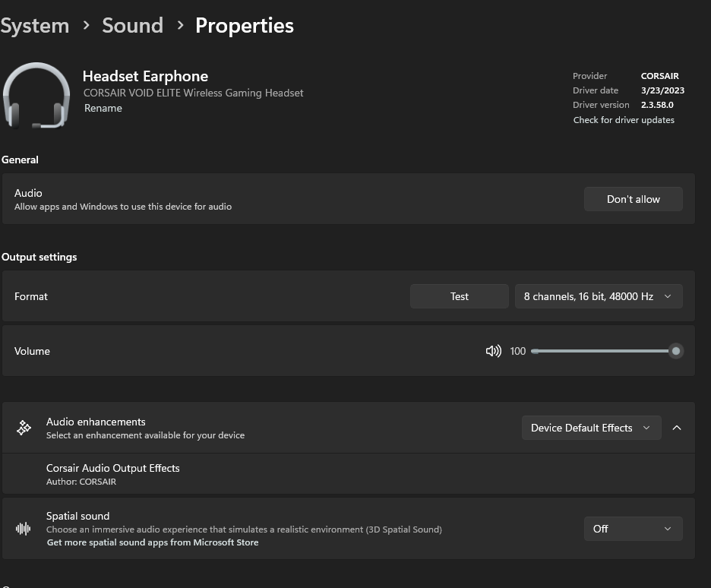
Task: Click the format dropdown chevron arrow
Action: [668, 296]
